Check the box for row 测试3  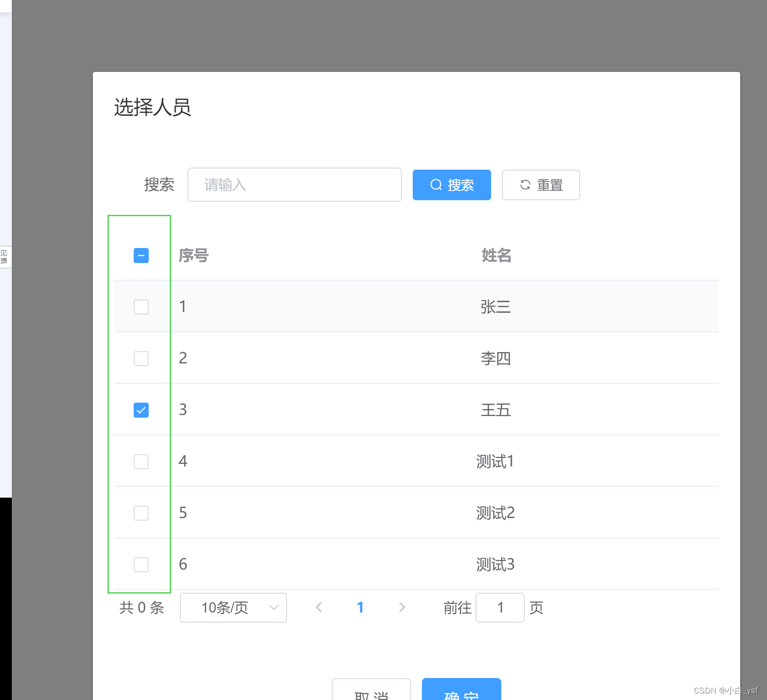click(x=141, y=565)
